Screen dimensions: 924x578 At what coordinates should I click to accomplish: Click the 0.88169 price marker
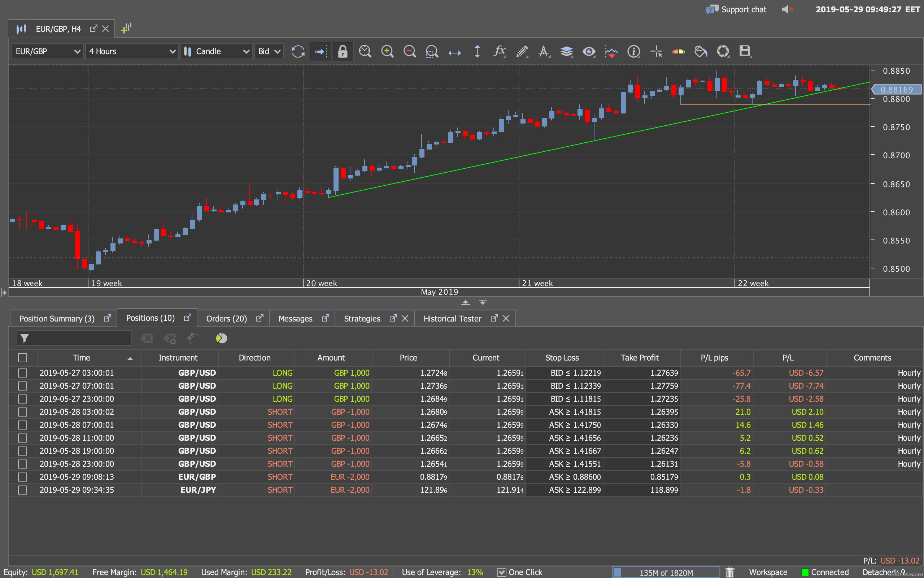(896, 90)
